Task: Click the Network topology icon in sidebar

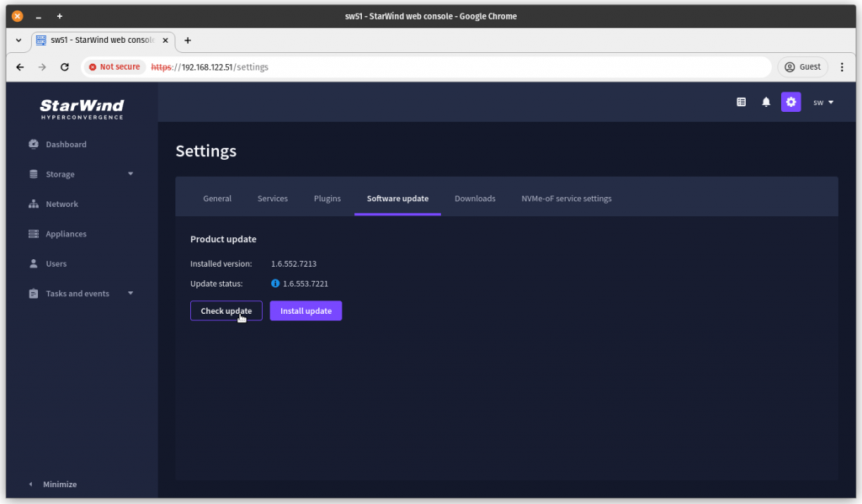Action: 34,204
